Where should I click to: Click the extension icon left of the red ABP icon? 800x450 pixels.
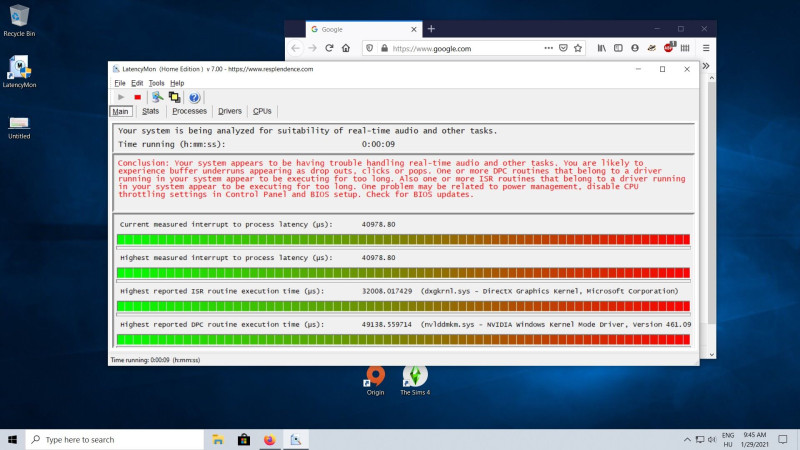click(652, 48)
